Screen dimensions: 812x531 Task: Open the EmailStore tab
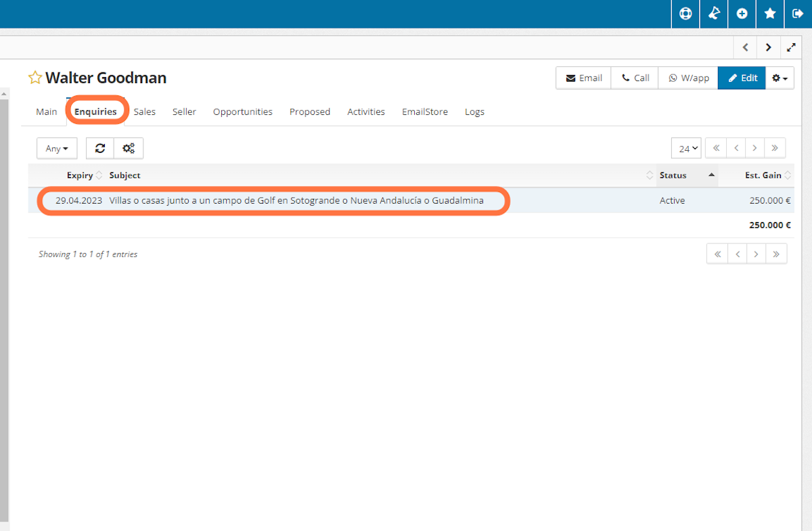click(424, 112)
